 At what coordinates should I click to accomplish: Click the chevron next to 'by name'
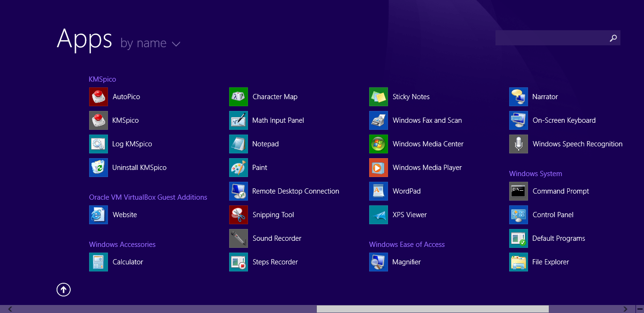(x=176, y=44)
